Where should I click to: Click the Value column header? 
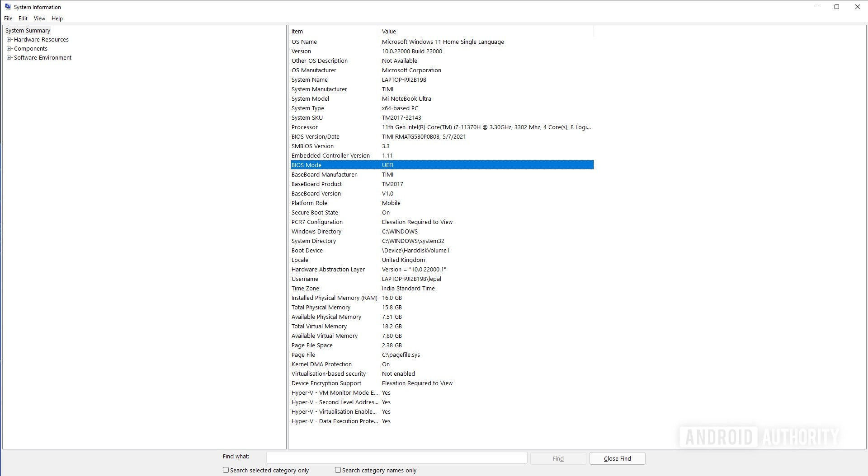[486, 31]
